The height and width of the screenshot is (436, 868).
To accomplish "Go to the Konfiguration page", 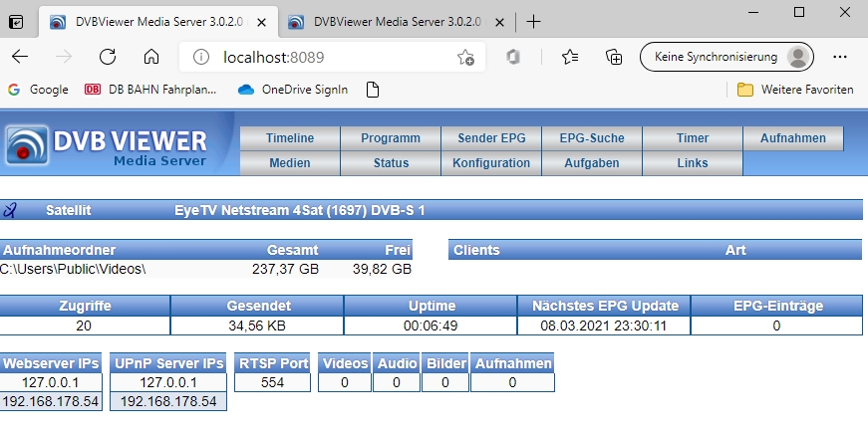I will coord(491,163).
